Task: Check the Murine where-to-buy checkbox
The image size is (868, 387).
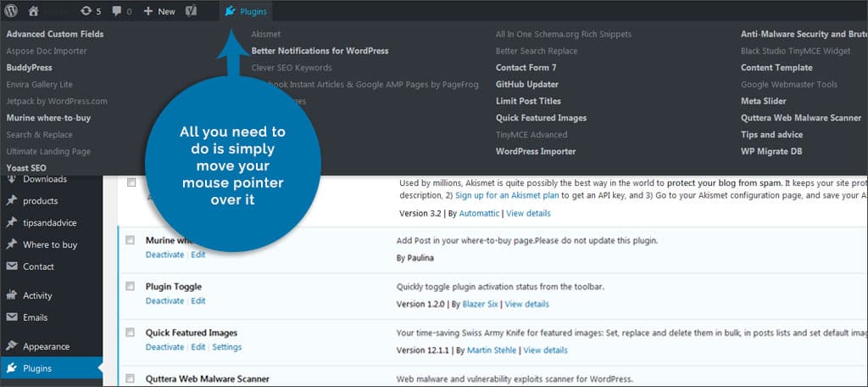Action: (130, 240)
